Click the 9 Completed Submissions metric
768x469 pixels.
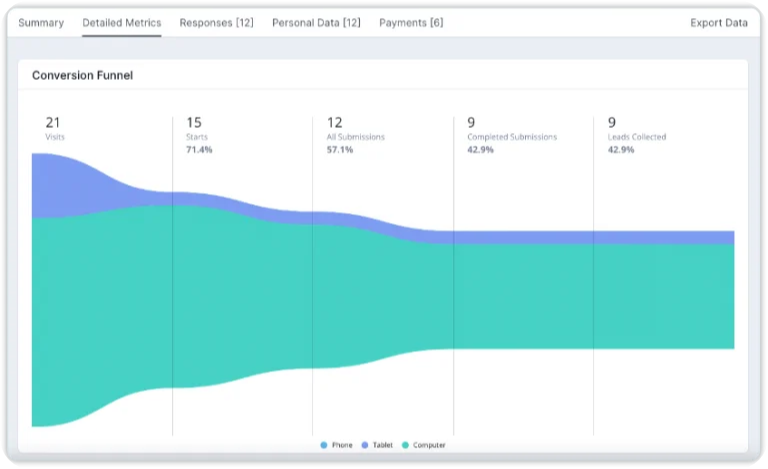[512, 135]
